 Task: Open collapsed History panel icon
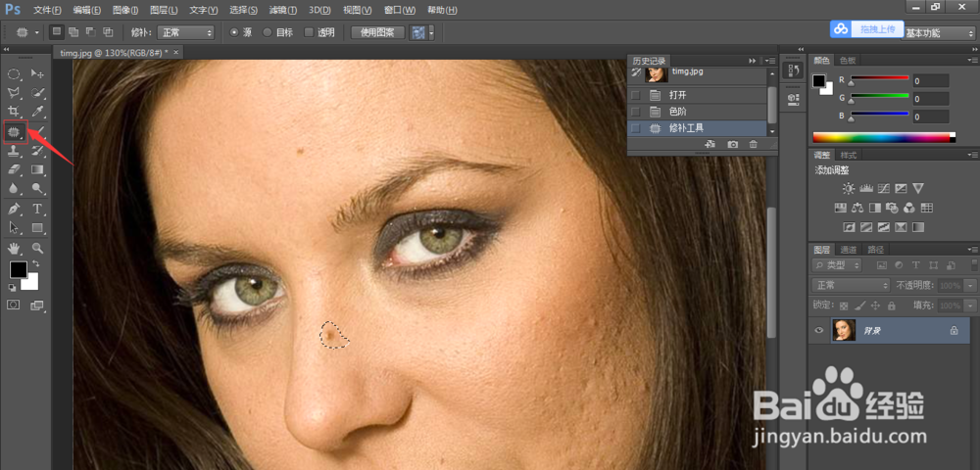[794, 70]
